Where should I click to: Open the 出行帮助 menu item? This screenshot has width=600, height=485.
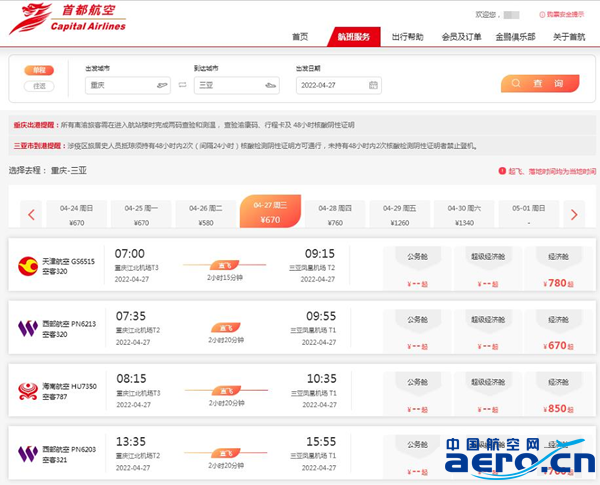pyautogui.click(x=408, y=37)
